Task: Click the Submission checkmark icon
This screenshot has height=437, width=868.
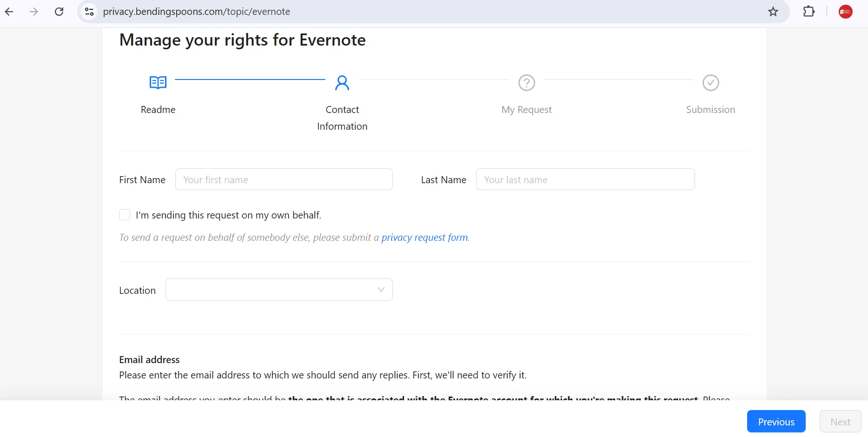Action: (x=710, y=82)
